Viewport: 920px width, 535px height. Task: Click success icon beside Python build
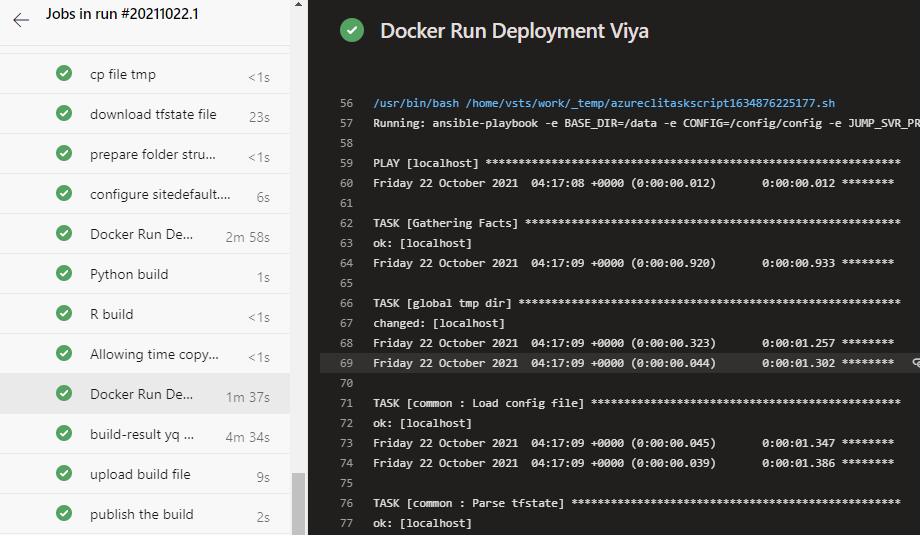(x=64, y=273)
